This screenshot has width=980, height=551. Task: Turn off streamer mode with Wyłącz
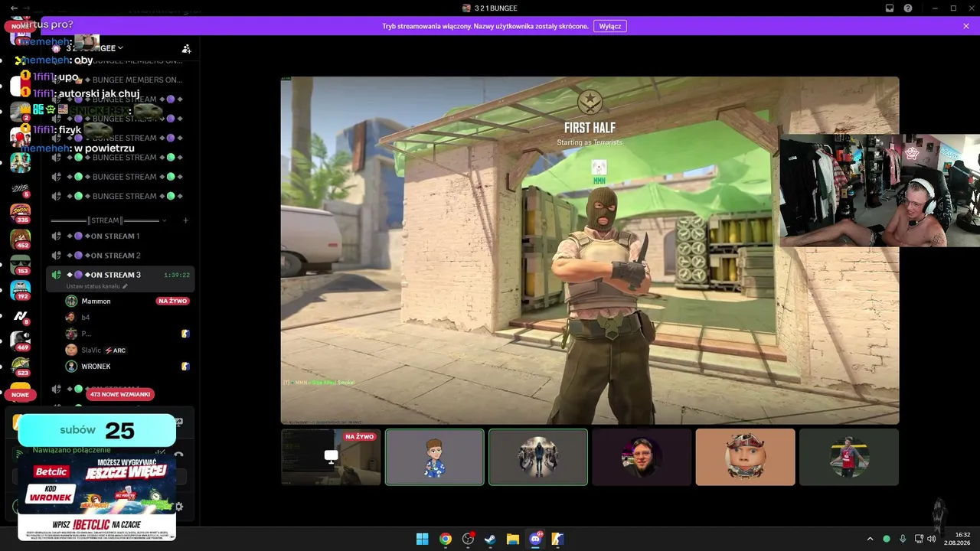tap(610, 26)
